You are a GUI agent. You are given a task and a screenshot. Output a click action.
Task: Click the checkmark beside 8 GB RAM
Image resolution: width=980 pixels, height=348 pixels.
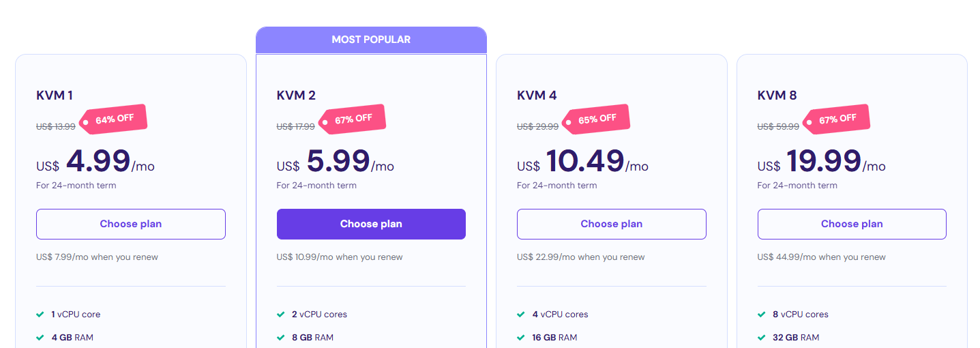[281, 337]
